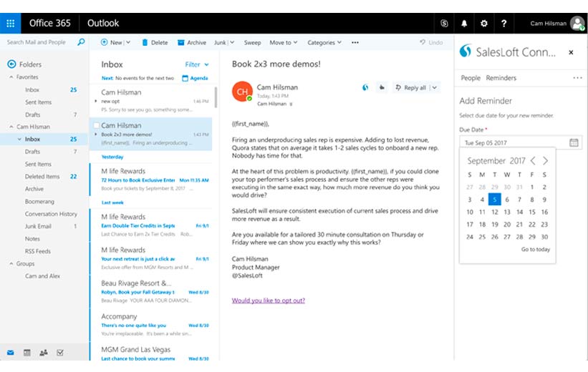The width and height of the screenshot is (588, 372).
Task: Collapse the Favorites section
Action: click(x=11, y=77)
